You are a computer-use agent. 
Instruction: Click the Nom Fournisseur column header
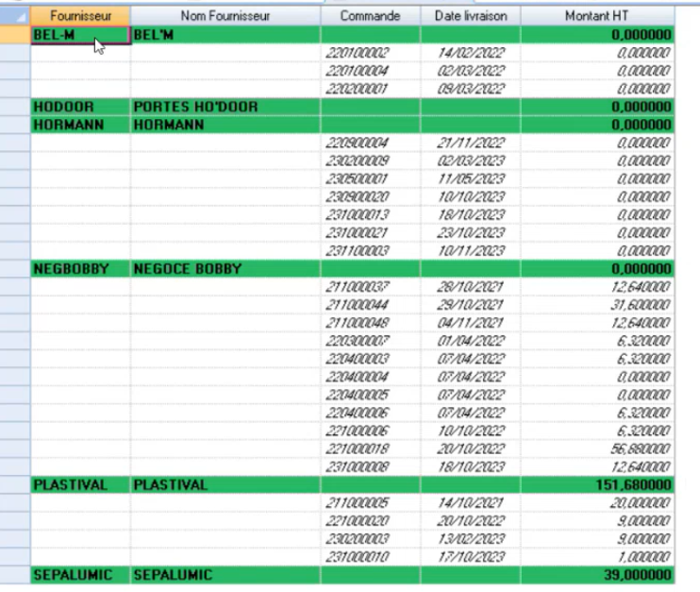[225, 16]
